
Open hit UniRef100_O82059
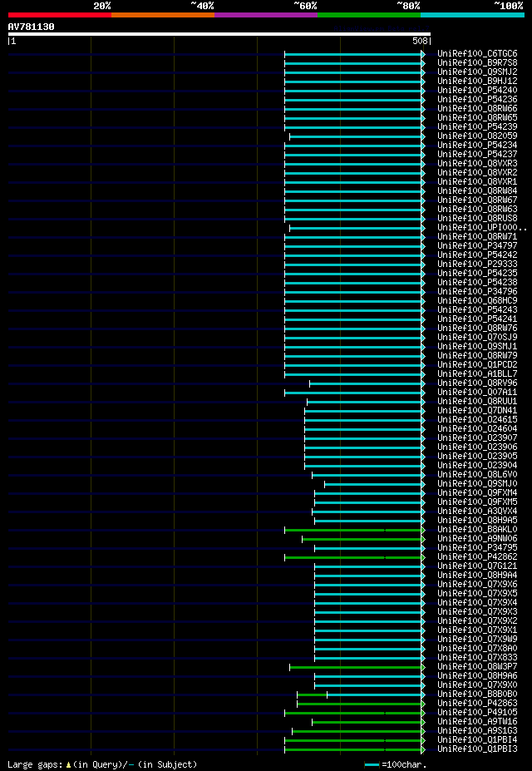tap(477, 136)
